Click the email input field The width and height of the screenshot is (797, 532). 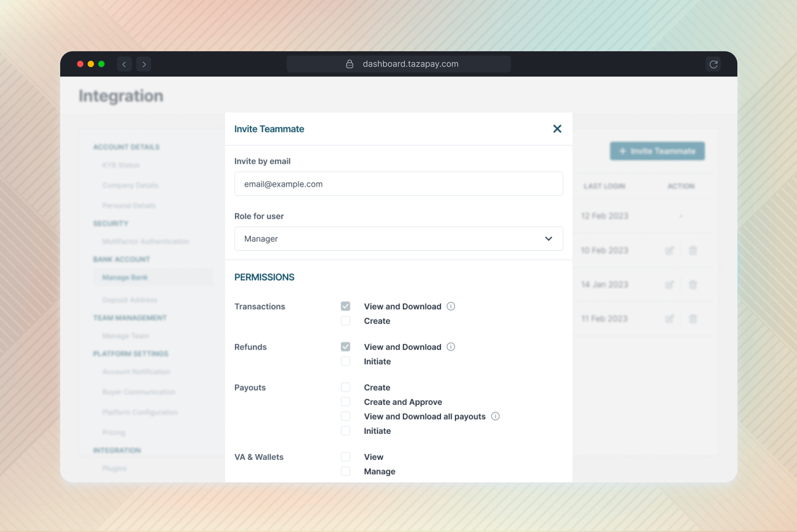(398, 184)
